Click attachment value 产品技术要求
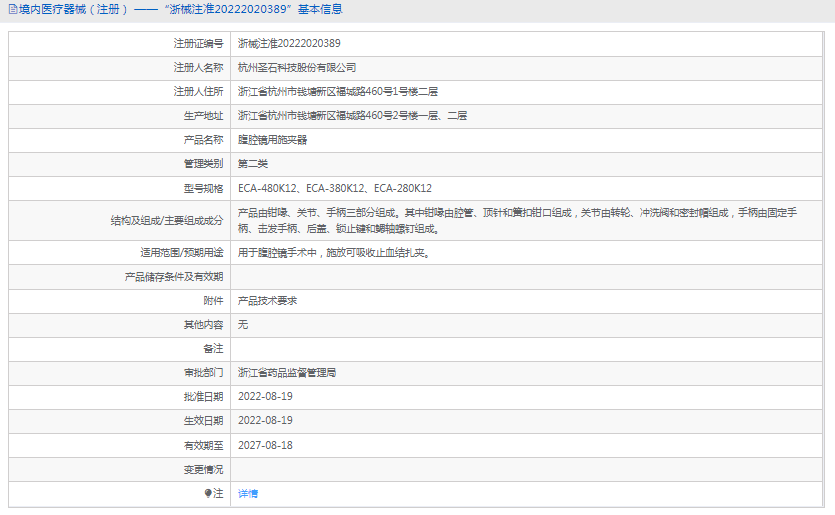Screen dimensions: 835x515 click(x=267, y=301)
